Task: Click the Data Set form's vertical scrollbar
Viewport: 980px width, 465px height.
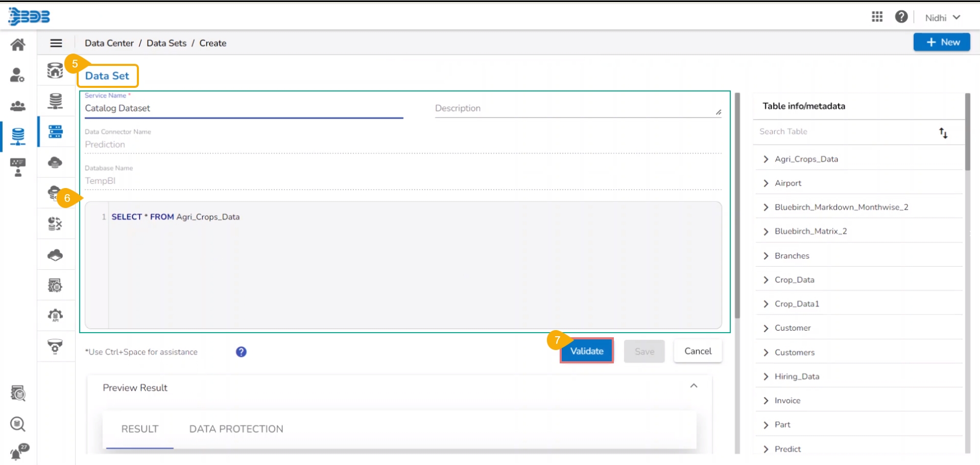Action: [x=737, y=205]
